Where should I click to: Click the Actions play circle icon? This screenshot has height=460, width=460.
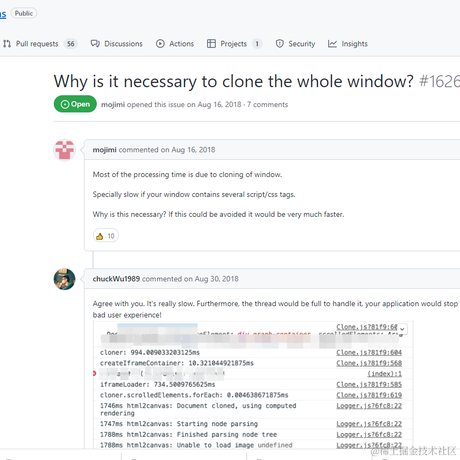[x=160, y=44]
